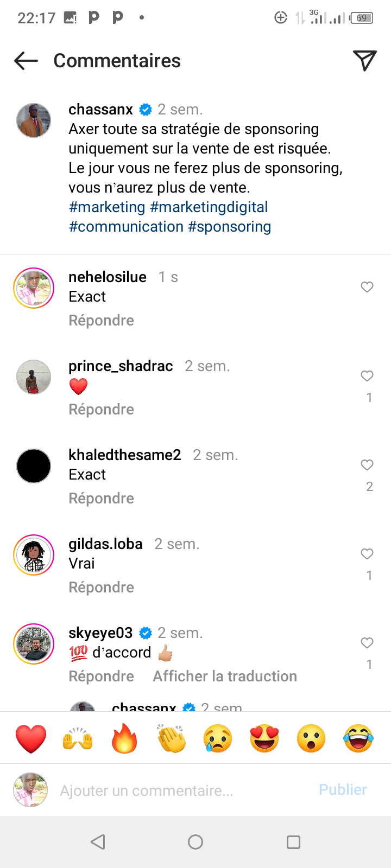Select the raised hands emoji
The height and width of the screenshot is (868, 391).
[x=78, y=738]
